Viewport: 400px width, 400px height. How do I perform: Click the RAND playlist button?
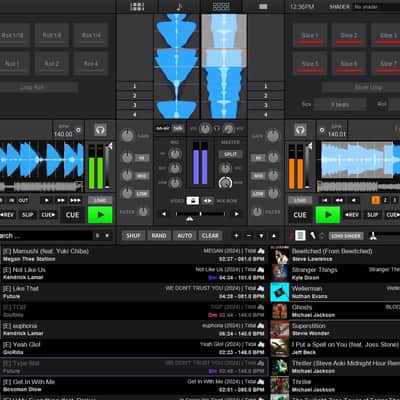pos(159,236)
